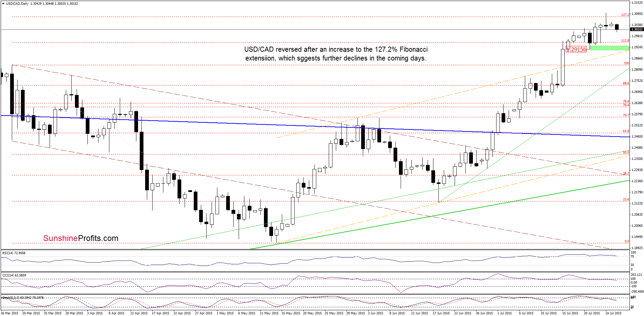The image size is (644, 316).
Task: Click the red-boxed 1.29156 price label
Action: tap(576, 49)
